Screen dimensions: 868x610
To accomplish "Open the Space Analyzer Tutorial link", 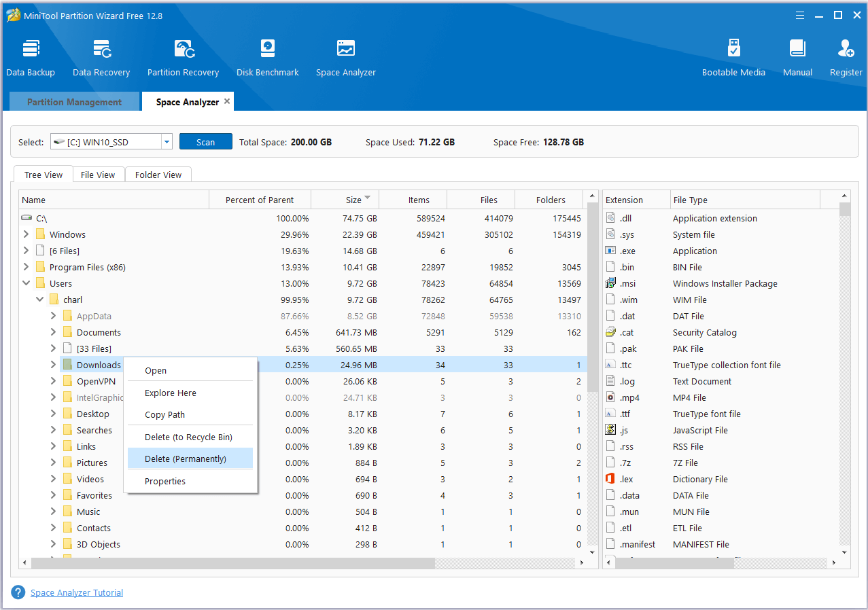I will tap(77, 592).
